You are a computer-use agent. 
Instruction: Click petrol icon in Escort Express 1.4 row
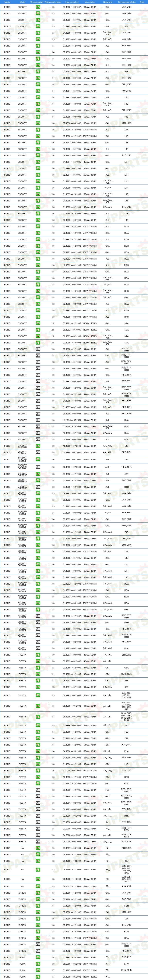click(38, 481)
